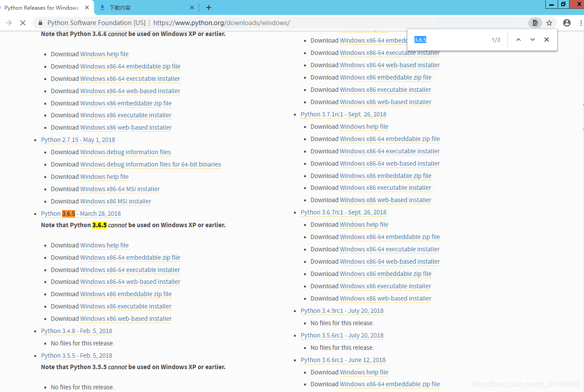This screenshot has height=392, width=584.
Task: Close the find bar
Action: (547, 40)
